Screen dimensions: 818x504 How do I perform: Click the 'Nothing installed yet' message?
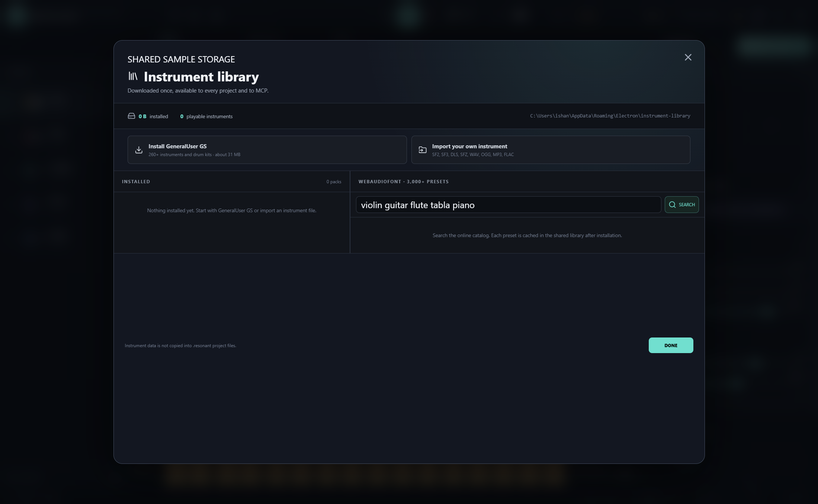coord(231,210)
